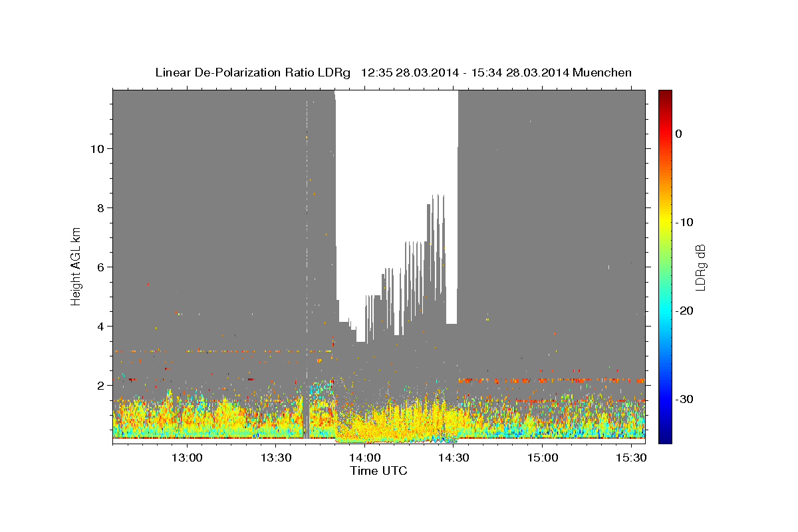
Task: Click the dark blue bottom of colorbar
Action: pyautogui.click(x=665, y=438)
